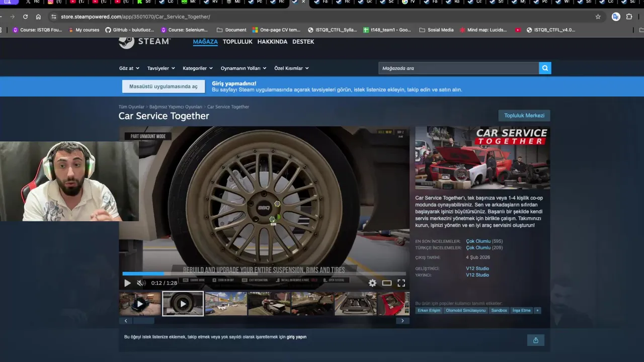Click the magnifier search button
Image resolution: width=644 pixels, height=362 pixels.
[545, 68]
